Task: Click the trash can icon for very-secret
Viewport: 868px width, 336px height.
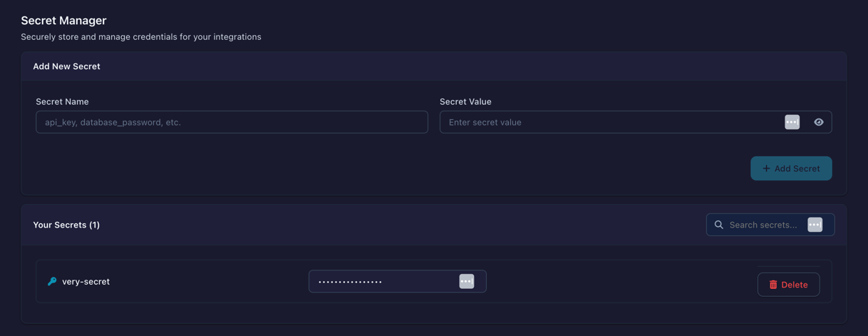Action: (x=773, y=285)
